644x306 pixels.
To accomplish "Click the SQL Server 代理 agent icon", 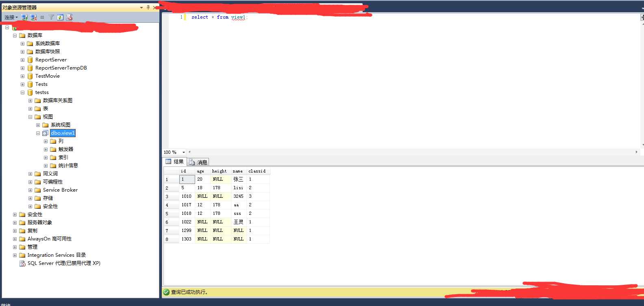I will [22, 263].
